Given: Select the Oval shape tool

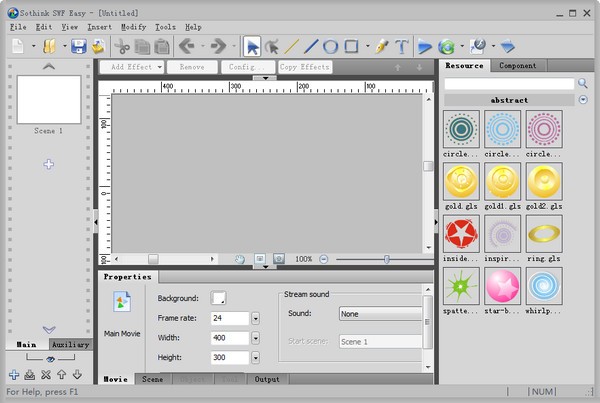Looking at the screenshot, I should tap(331, 46).
